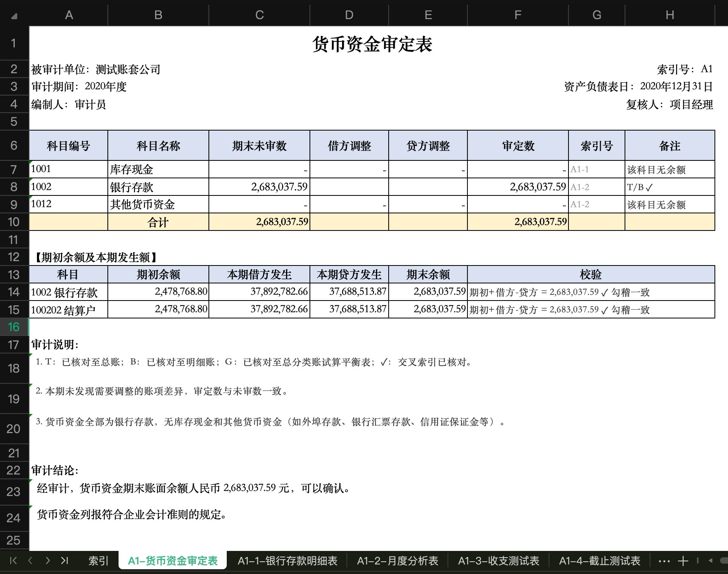Viewport: 728px width, 574px height.
Task: Switch to A1-2-月度分析表 sheet tab
Action: 397,561
